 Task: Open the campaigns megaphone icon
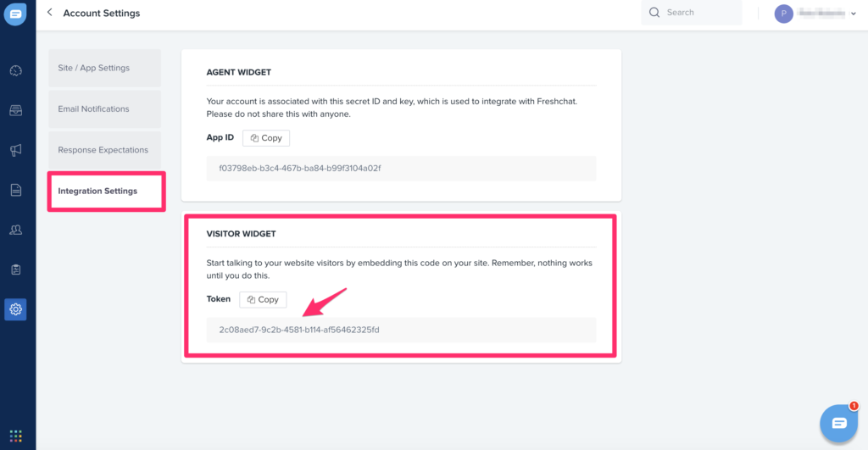16,150
